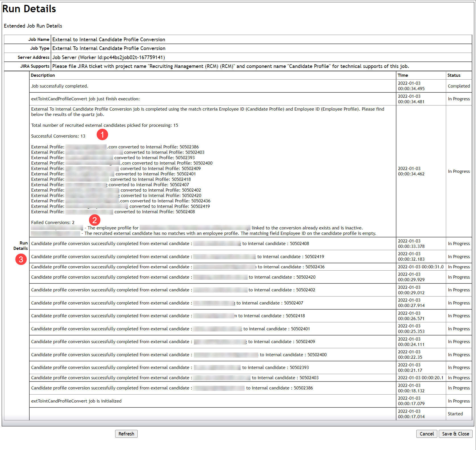Screen dimensions: 476x450
Task: Click the Refresh button
Action: 126,434
